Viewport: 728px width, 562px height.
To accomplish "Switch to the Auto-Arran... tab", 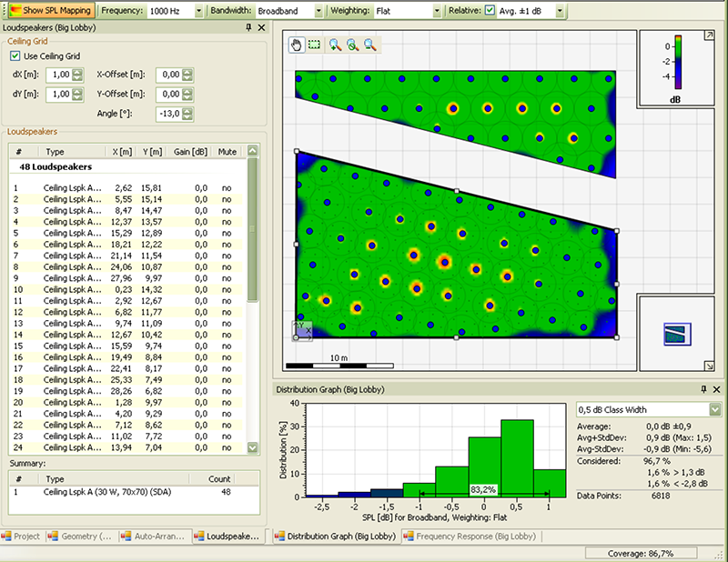I will [x=155, y=537].
